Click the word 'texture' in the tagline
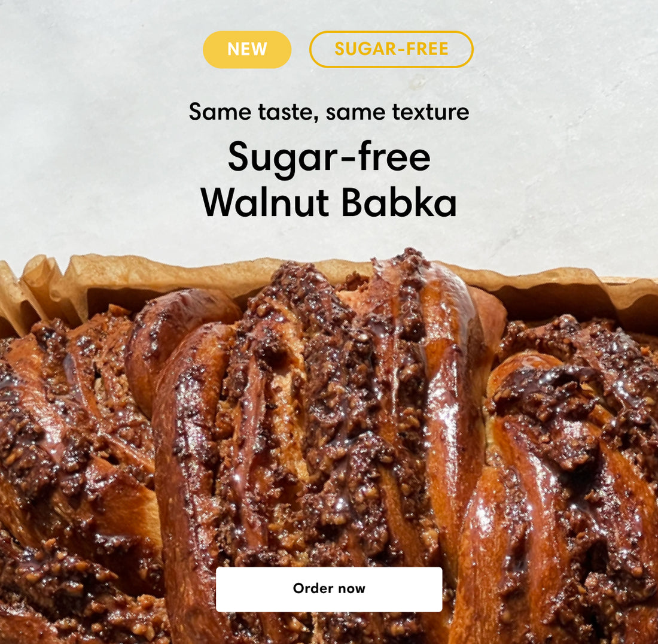Viewport: 658px width, 644px height. pos(431,112)
